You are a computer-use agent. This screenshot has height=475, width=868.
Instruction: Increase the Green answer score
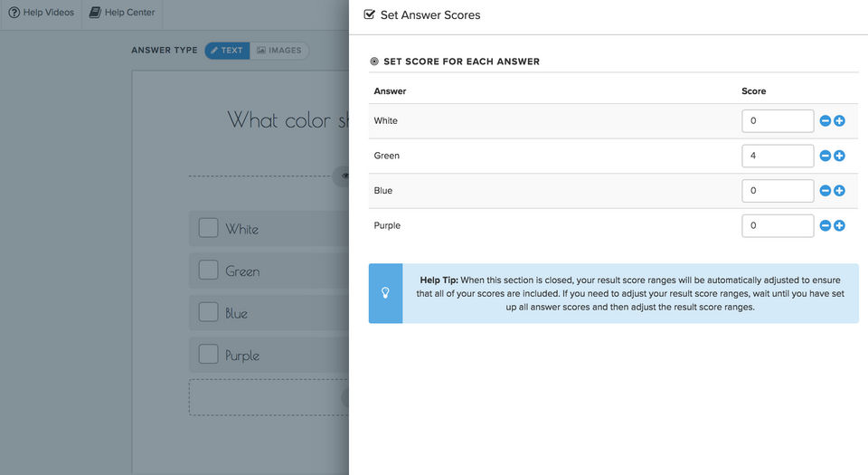(x=839, y=156)
